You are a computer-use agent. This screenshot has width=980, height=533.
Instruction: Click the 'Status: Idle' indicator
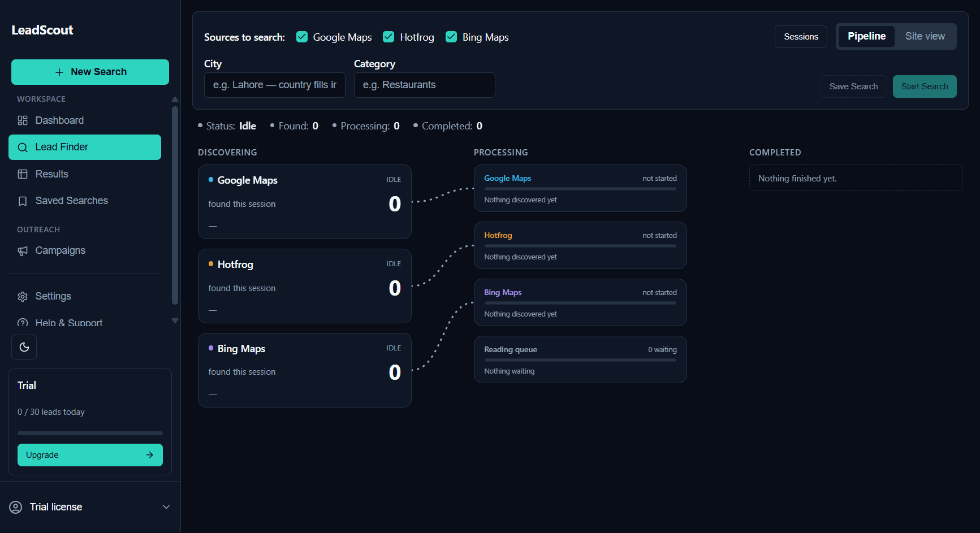227,126
